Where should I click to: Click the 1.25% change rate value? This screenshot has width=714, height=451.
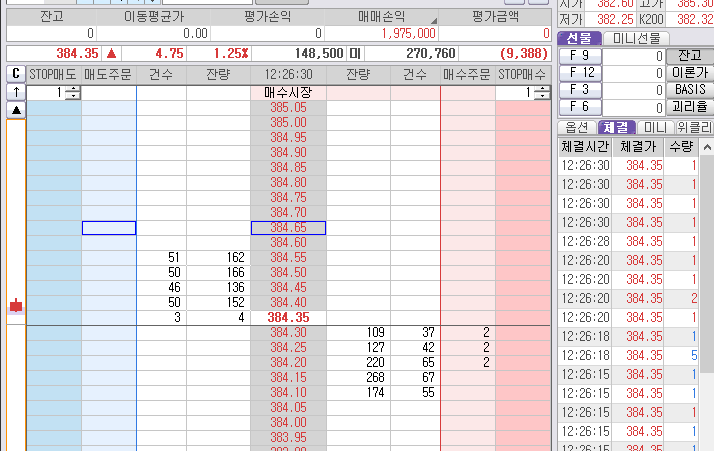(x=231, y=54)
